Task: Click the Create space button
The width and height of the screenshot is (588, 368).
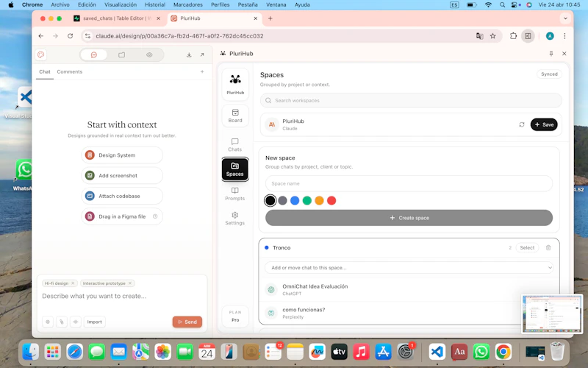Action: point(409,218)
